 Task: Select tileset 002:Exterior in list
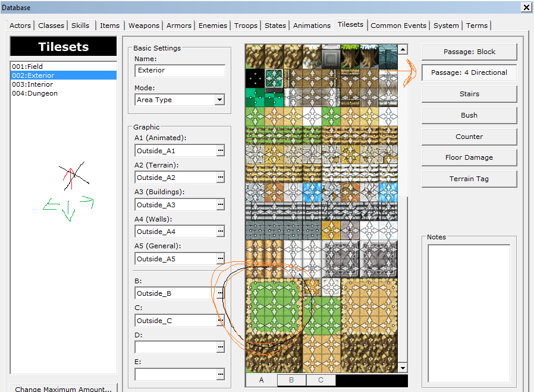click(x=64, y=75)
